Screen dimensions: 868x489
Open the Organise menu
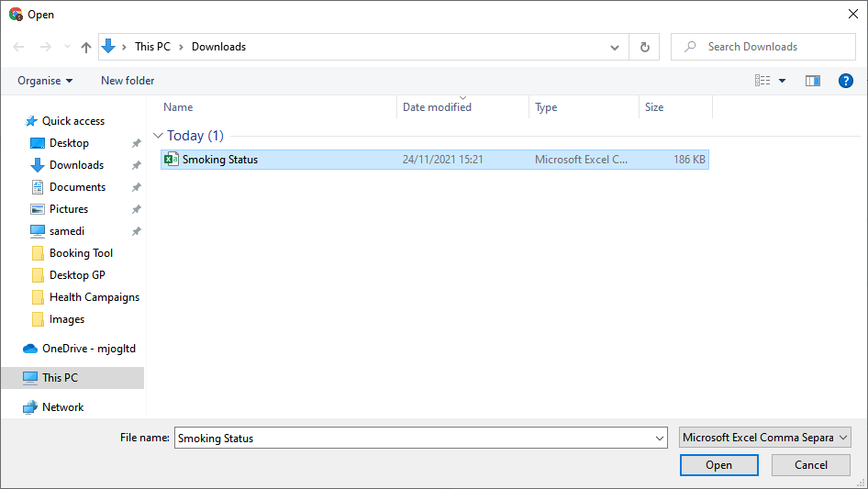[x=45, y=81]
